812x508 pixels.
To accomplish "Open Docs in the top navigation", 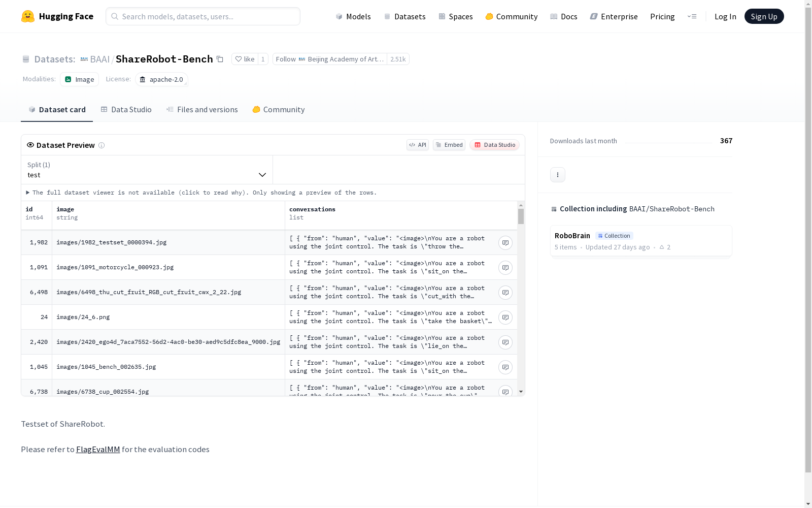I will [x=563, y=16].
